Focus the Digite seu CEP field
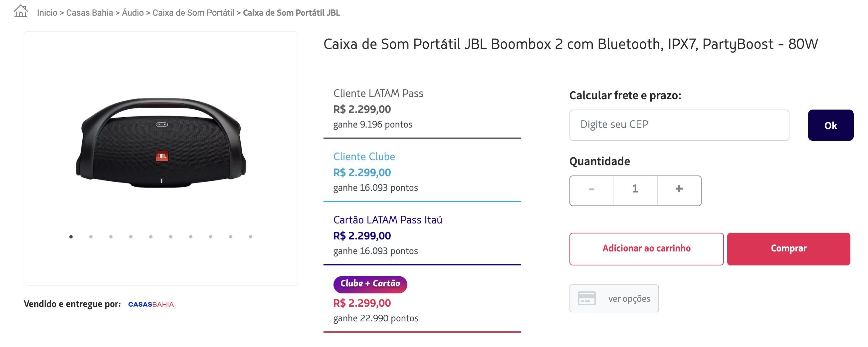The image size is (868, 347). (x=679, y=125)
